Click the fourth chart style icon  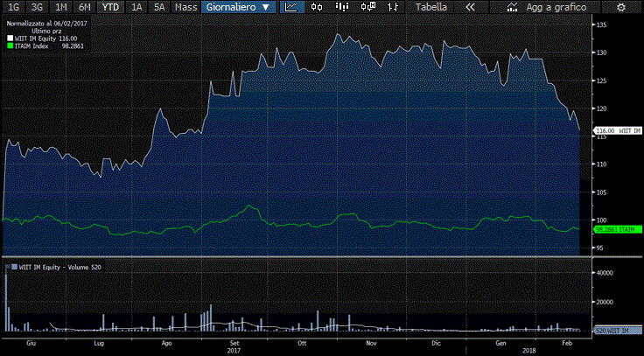tap(368, 7)
